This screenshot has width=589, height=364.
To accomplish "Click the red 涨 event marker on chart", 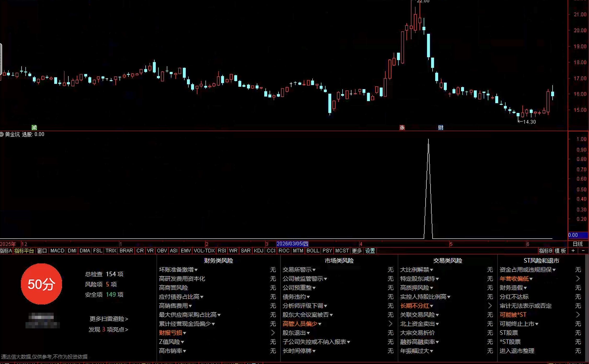I will 402,127.
